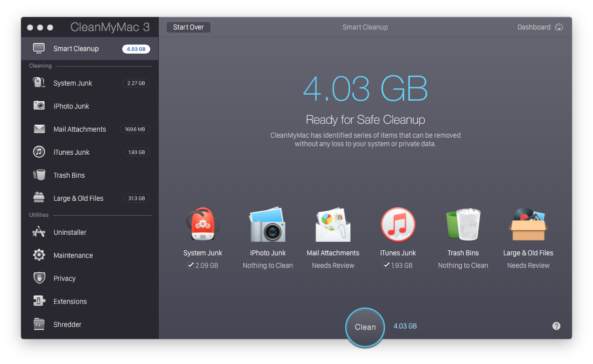Click the Shredder sidebar label

(67, 324)
